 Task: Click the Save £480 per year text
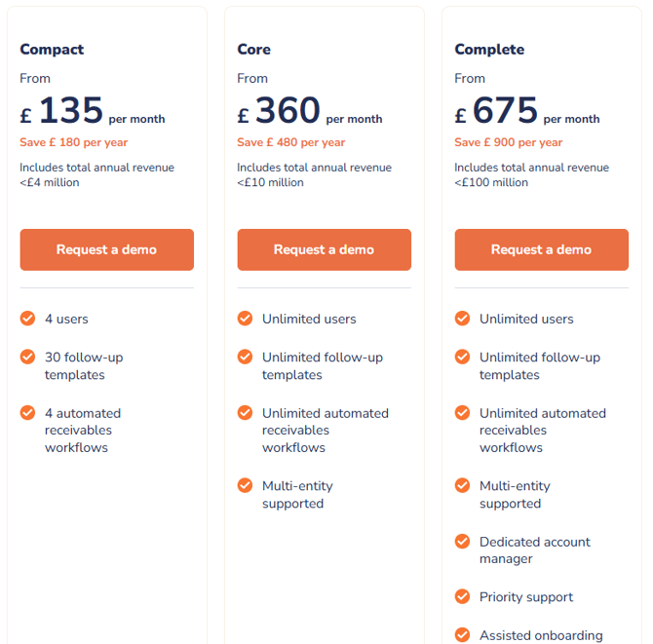(x=290, y=142)
